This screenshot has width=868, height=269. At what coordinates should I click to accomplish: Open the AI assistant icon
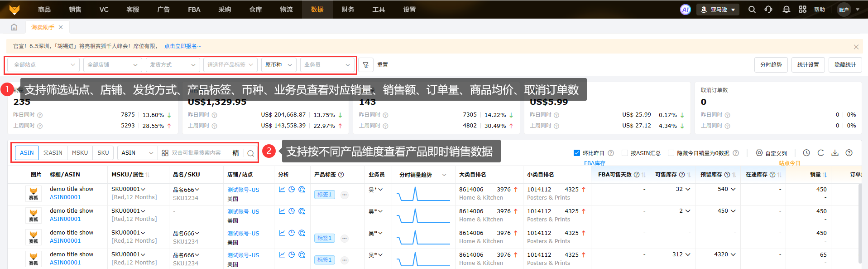(x=685, y=10)
